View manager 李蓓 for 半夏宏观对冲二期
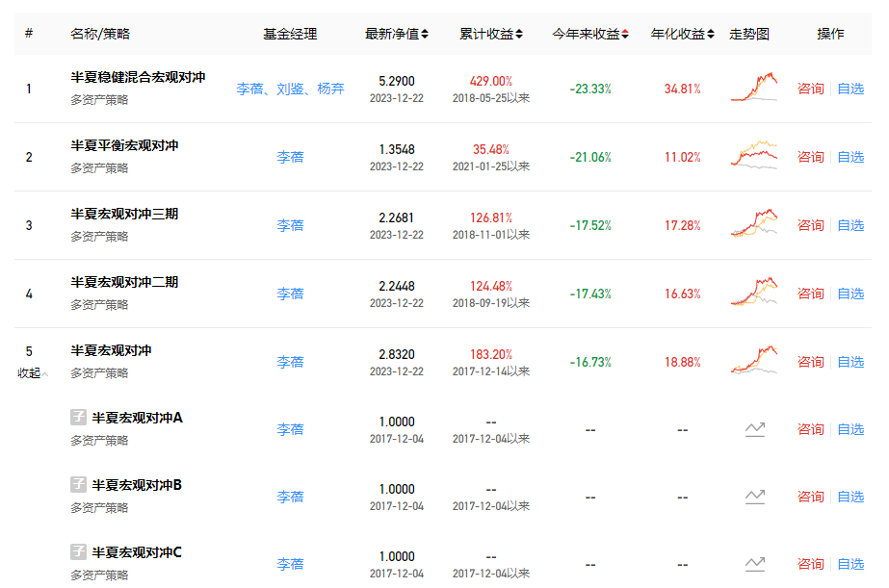 coord(290,294)
